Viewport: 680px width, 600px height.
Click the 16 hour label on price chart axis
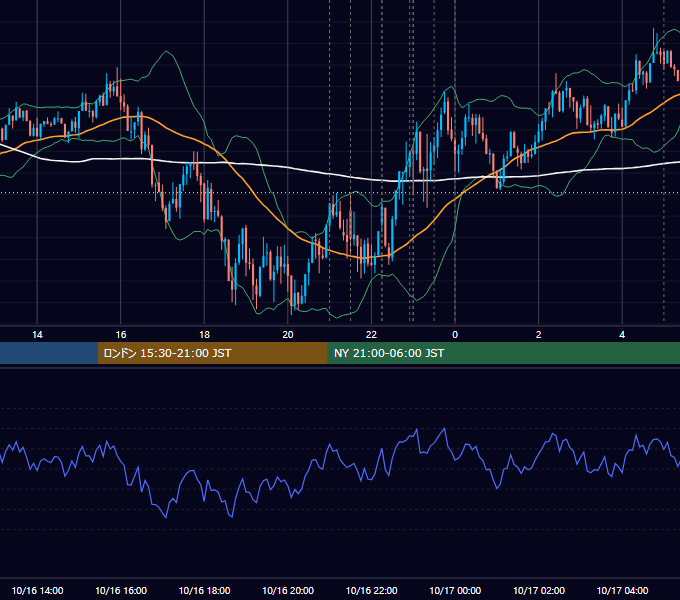pyautogui.click(x=121, y=335)
